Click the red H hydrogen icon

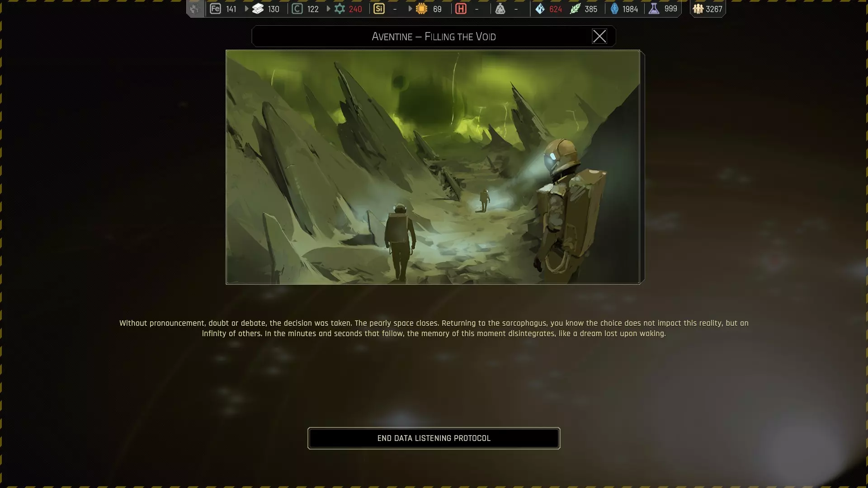point(461,9)
